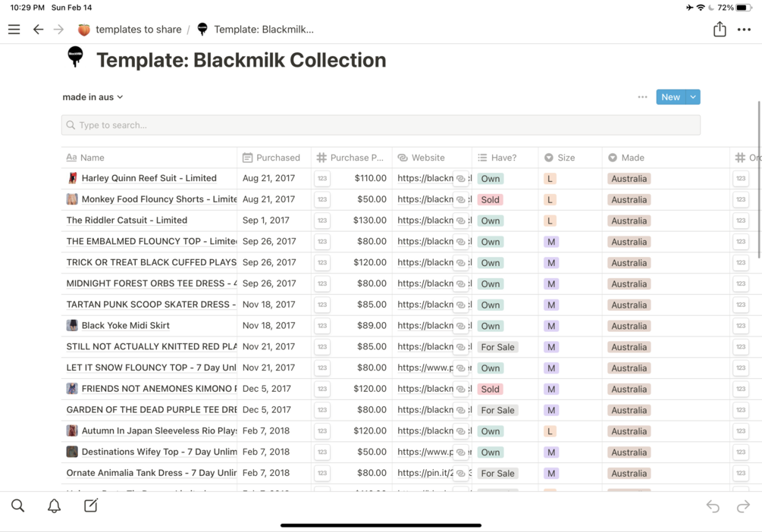Open TRICK OR TREAT BLACK CUFFED row name
The image size is (762, 532).
coord(151,262)
